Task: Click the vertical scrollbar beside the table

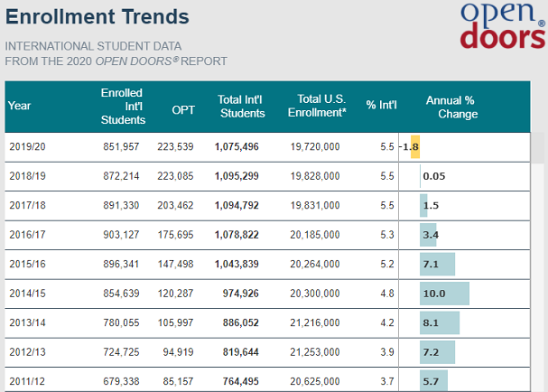Action: 537,262
